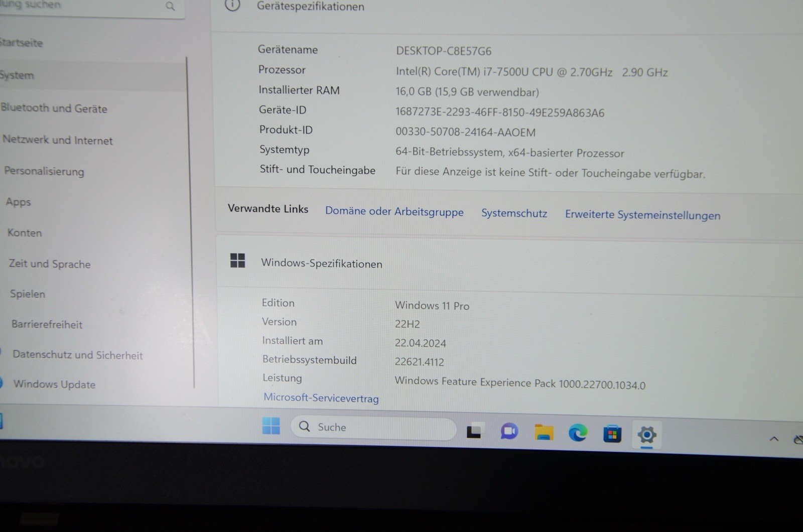Click the Windows Feature Experience Pack value
Viewport: 803px width, 532px height.
click(x=520, y=383)
